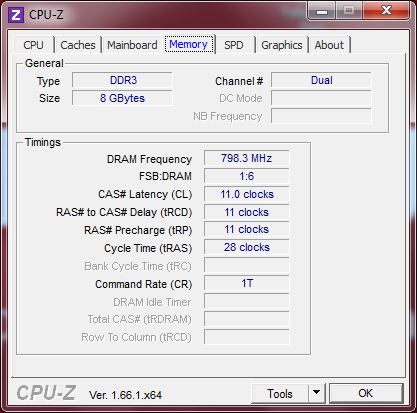This screenshot has height=413, width=417.
Task: Show the About tab
Action: [x=329, y=45]
